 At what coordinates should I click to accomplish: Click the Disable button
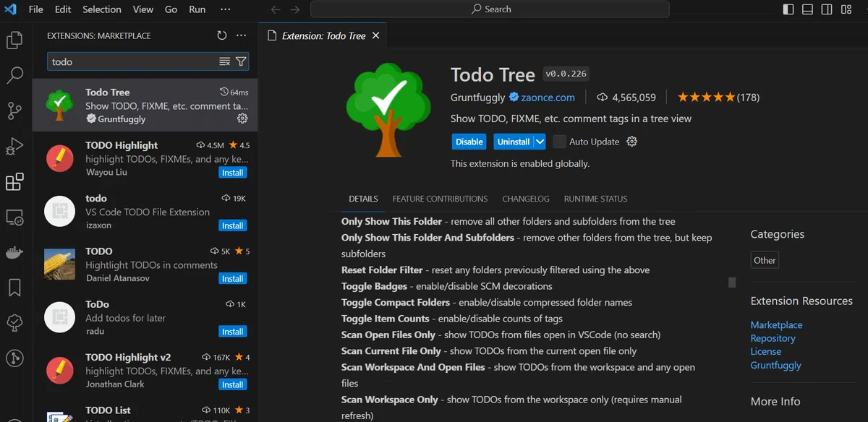click(x=469, y=142)
